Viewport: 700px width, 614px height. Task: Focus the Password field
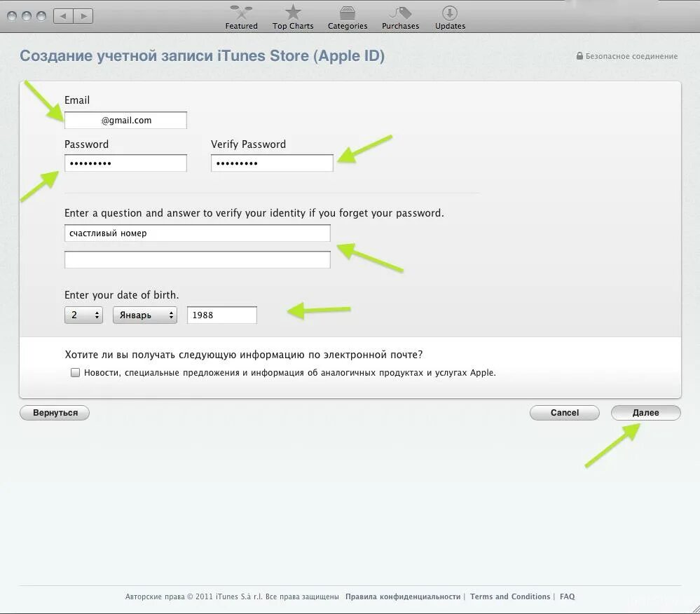(125, 163)
